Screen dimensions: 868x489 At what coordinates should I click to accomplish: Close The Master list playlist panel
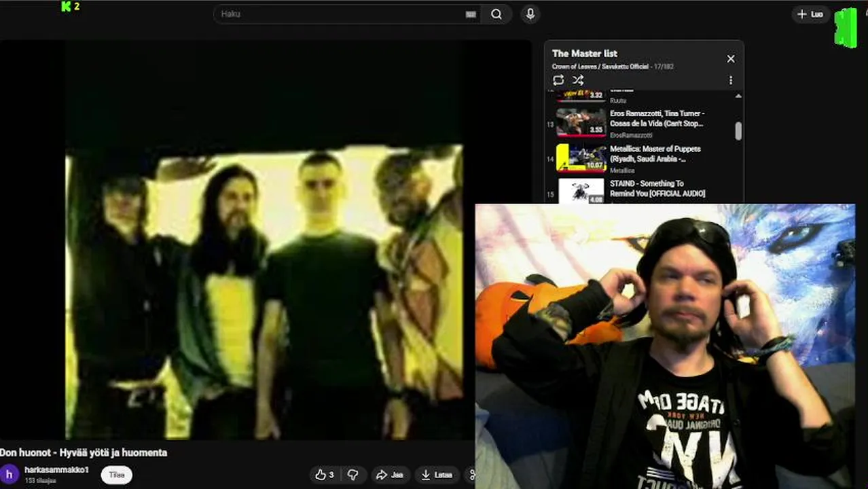[x=731, y=59]
